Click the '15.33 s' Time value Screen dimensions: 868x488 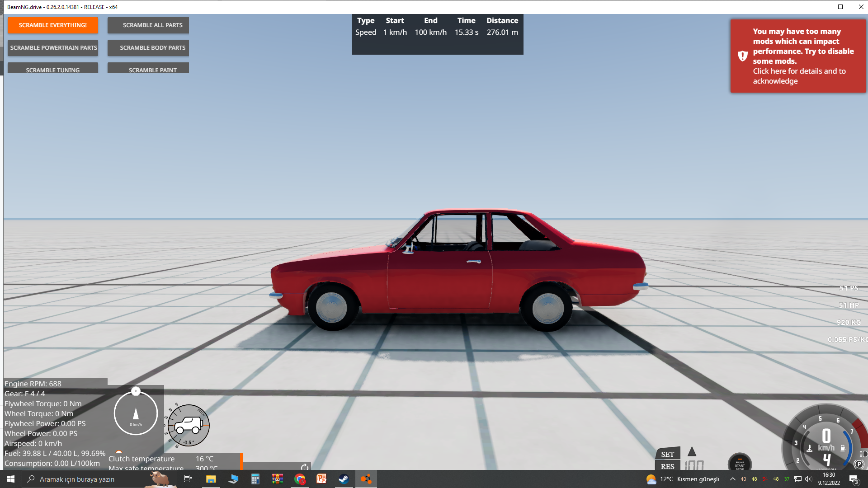tap(467, 33)
